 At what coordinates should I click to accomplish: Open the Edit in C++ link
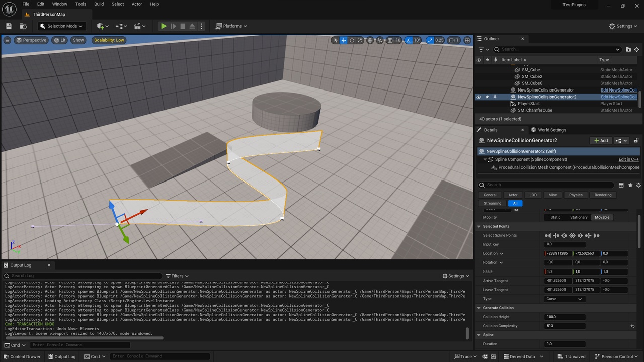coord(628,159)
